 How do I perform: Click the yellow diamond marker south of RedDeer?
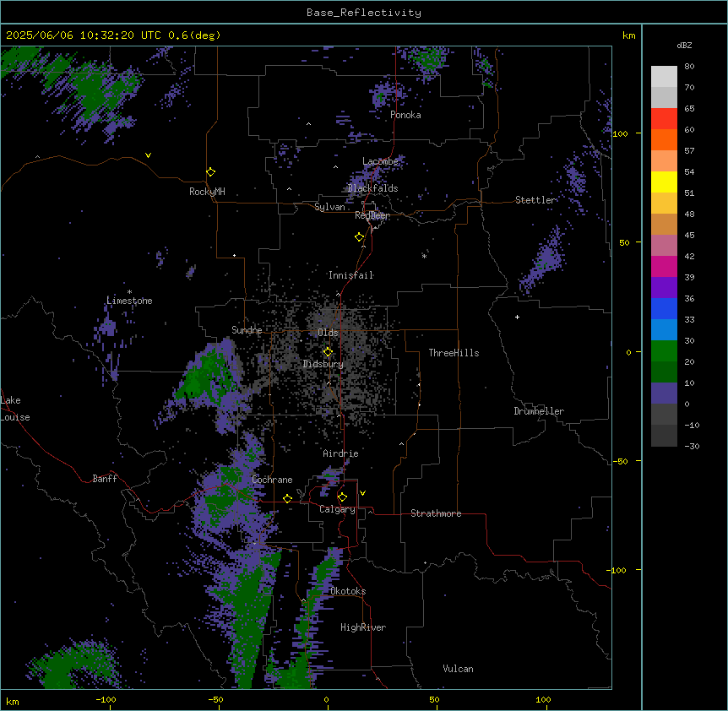point(360,237)
